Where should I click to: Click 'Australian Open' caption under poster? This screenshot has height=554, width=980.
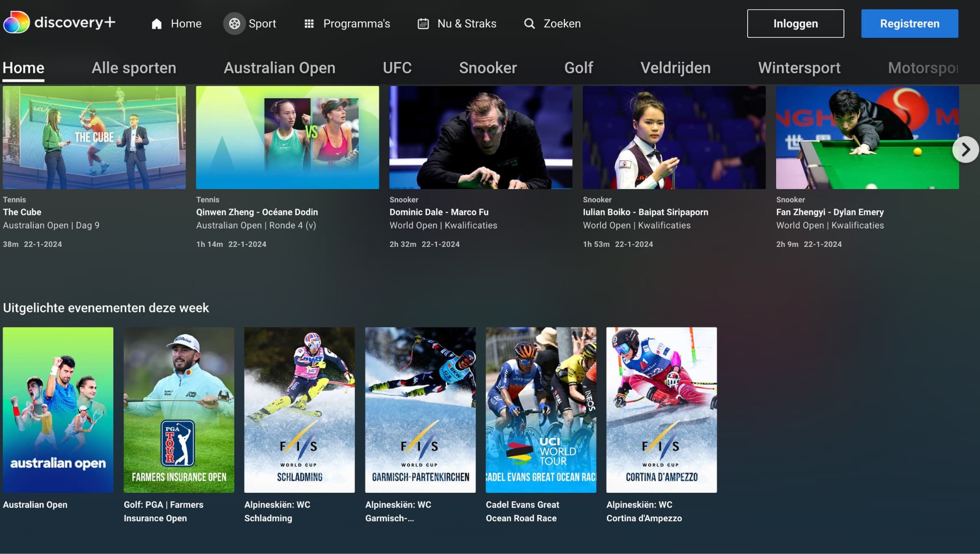tap(35, 504)
